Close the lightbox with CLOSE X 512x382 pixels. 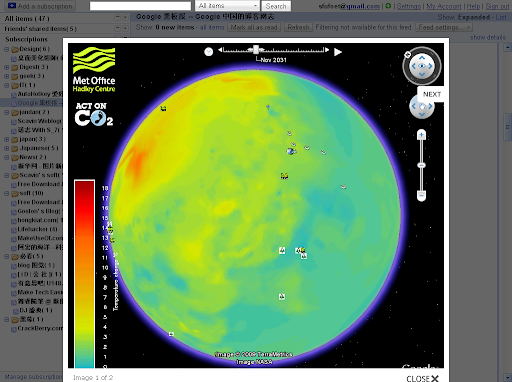click(422, 378)
